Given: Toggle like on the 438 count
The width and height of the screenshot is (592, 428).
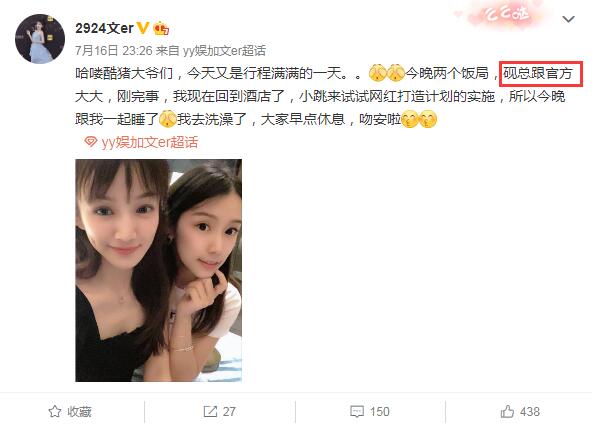Looking at the screenshot, I should 530,411.
